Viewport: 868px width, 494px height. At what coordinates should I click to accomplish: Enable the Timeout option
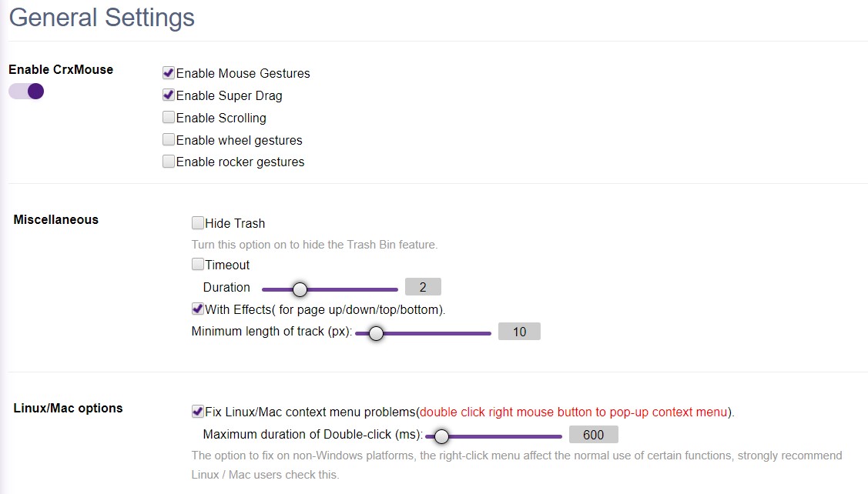coord(197,264)
